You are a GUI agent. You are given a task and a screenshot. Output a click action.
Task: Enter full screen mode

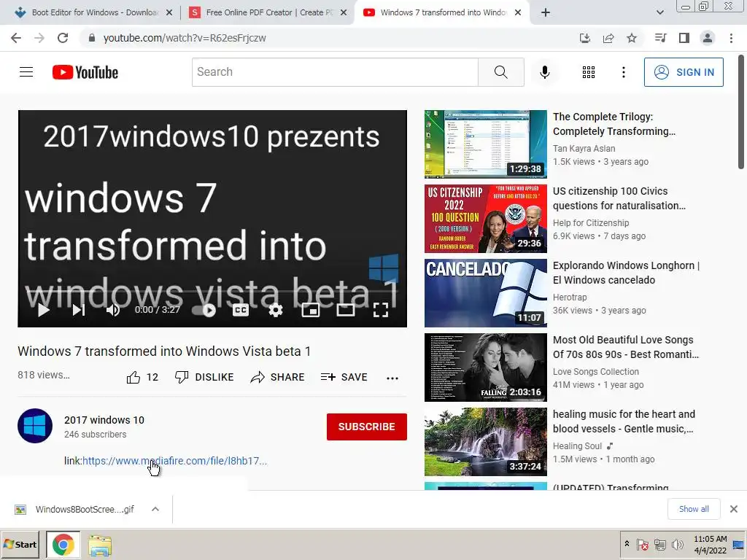380,310
